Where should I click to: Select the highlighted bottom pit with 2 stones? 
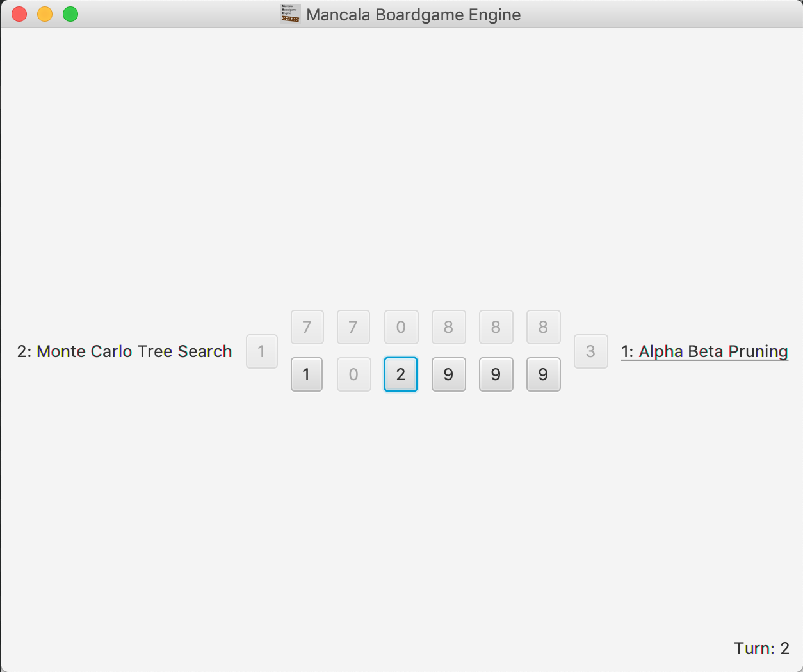(x=401, y=374)
